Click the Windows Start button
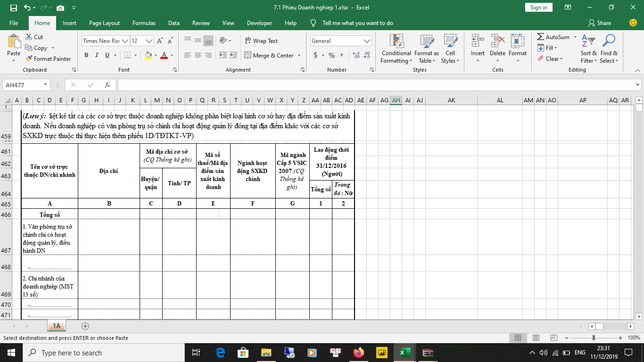This screenshot has width=644, height=362. pyautogui.click(x=11, y=353)
